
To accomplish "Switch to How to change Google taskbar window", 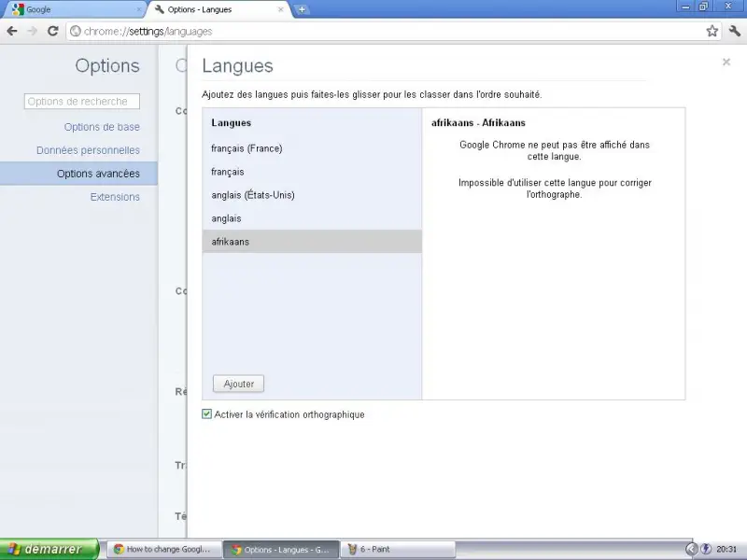I will click(x=163, y=550).
